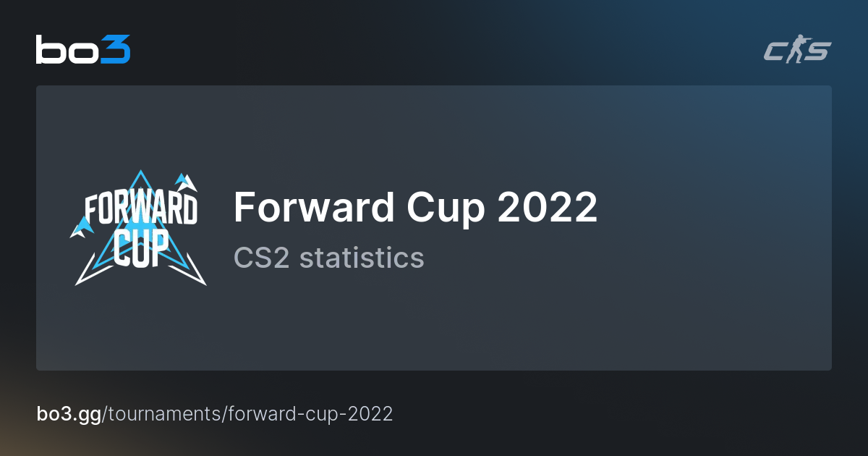
Task: Click blue arrow at emblem's top right
Action: (187, 181)
